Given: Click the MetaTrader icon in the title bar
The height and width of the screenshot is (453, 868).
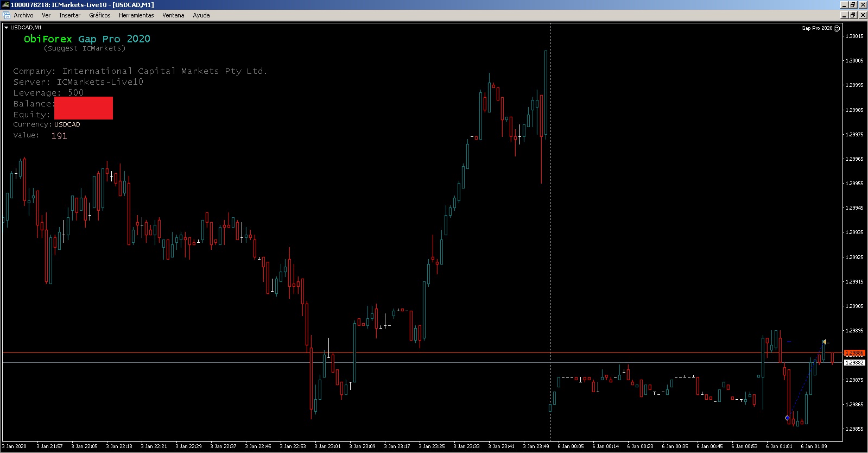Looking at the screenshot, I should pos(5,5).
